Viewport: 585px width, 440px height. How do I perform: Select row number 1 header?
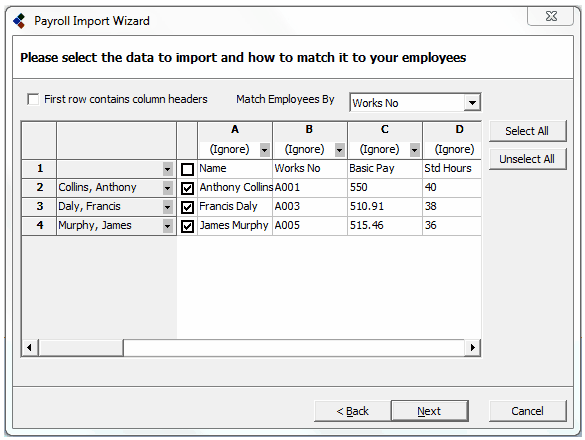[40, 169]
